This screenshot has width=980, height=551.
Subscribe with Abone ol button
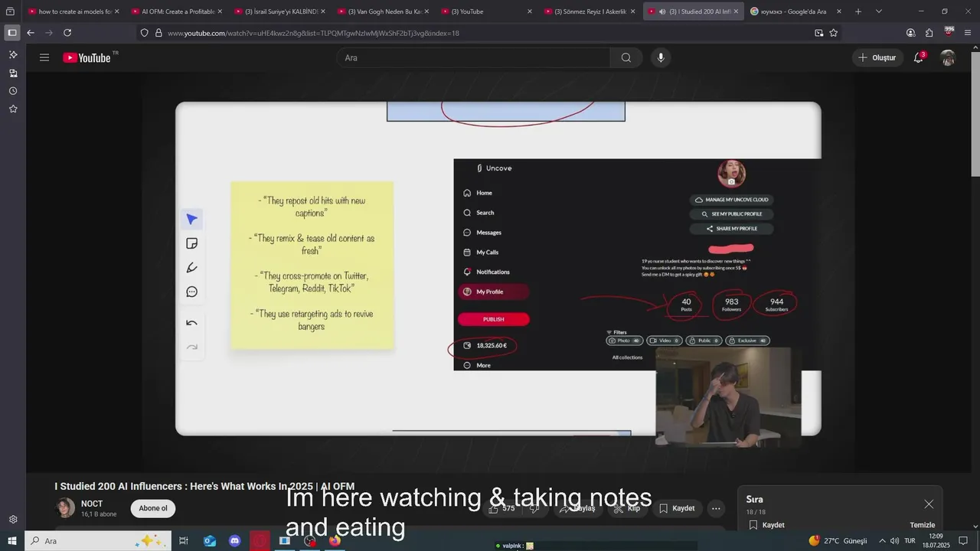point(153,508)
